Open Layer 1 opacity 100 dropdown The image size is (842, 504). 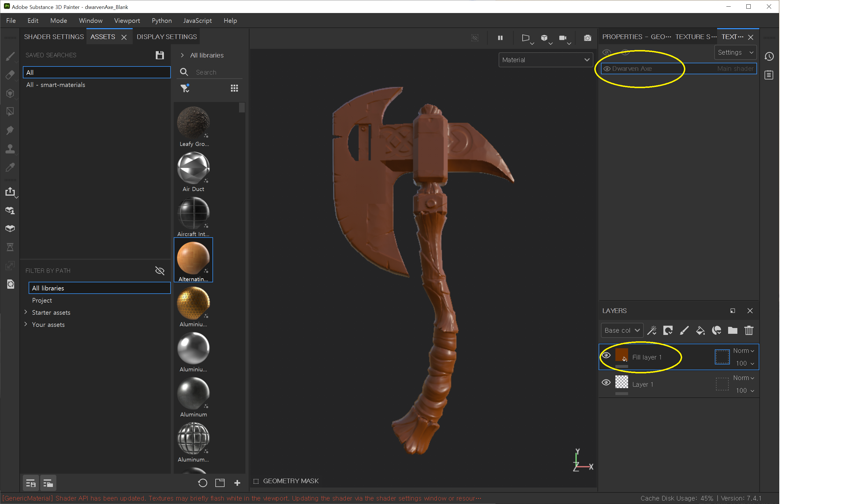[745, 390]
